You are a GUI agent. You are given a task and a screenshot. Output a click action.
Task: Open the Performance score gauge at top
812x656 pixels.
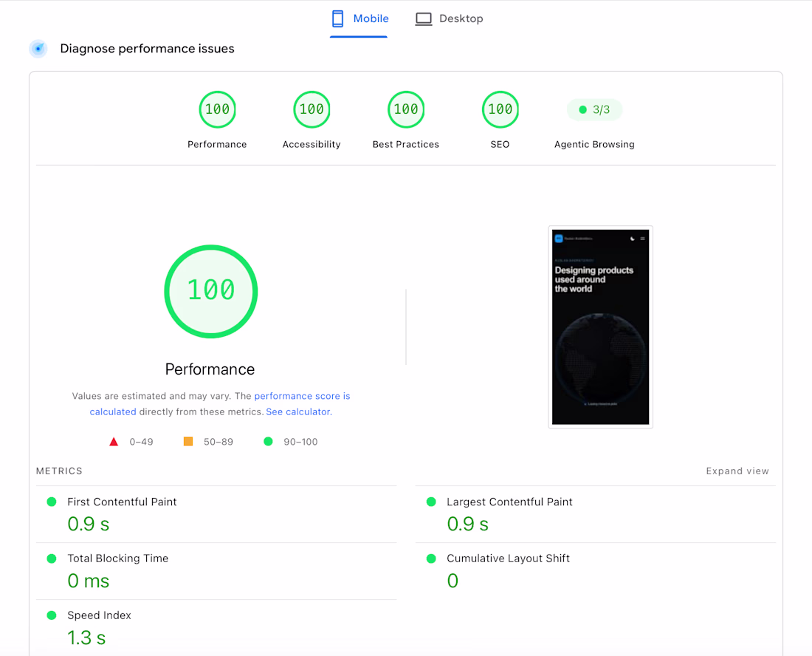[218, 109]
